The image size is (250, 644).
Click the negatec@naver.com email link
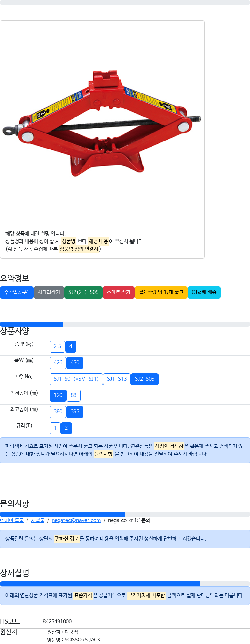point(76,520)
